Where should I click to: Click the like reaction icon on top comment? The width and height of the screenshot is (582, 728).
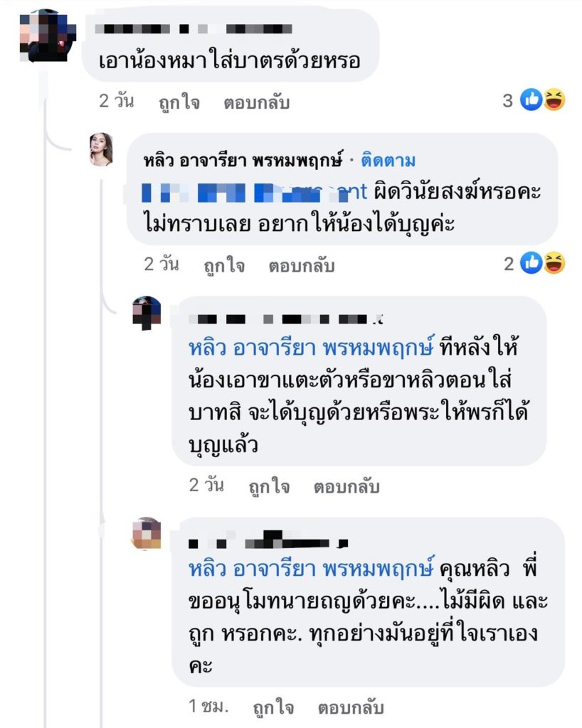[531, 100]
